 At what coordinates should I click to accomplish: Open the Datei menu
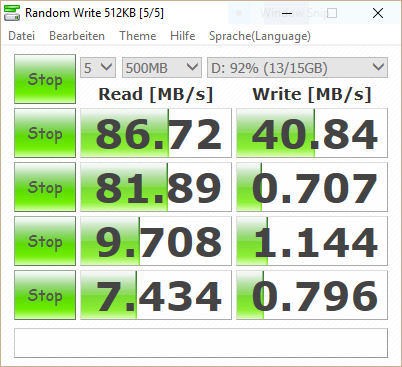coord(22,36)
